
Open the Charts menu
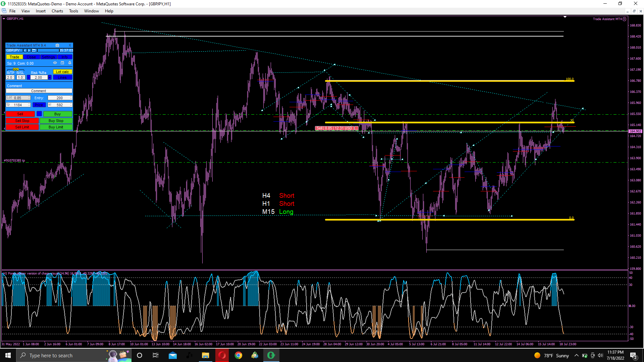[x=57, y=11]
